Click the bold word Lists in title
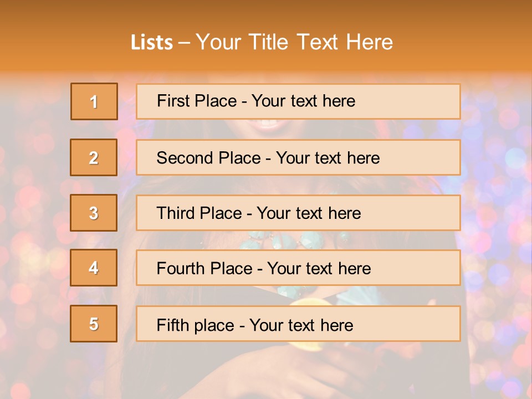Viewport: 532px width, 399px height. point(152,43)
